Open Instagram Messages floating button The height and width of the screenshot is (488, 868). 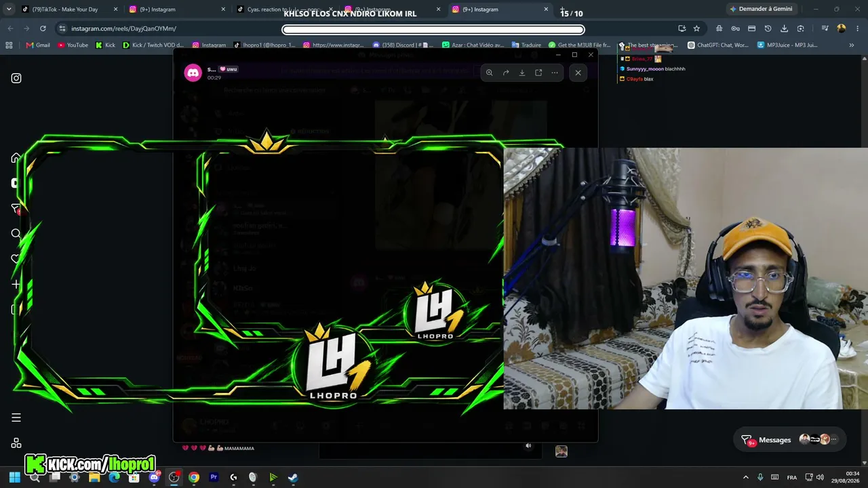791,440
